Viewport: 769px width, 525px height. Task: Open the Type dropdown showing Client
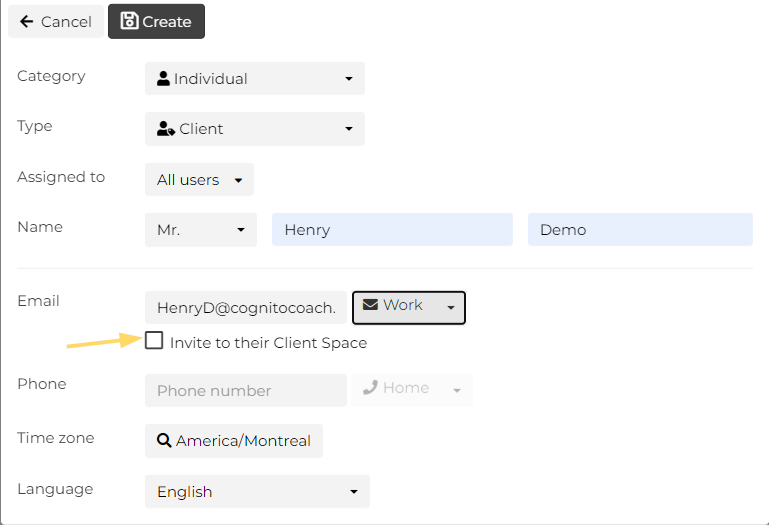click(255, 129)
